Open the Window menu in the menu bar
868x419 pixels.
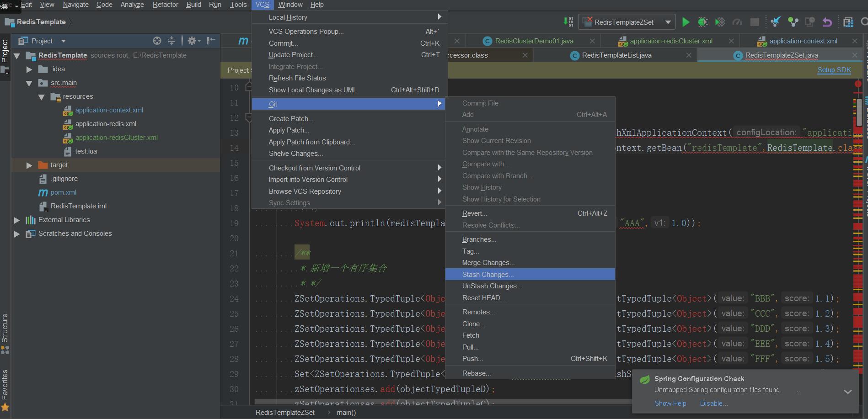click(x=290, y=5)
